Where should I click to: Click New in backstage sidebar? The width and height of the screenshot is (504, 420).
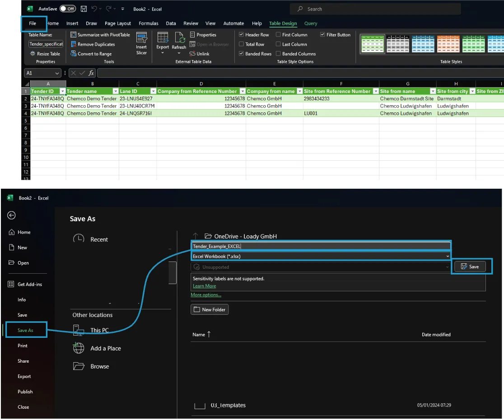(x=18, y=248)
